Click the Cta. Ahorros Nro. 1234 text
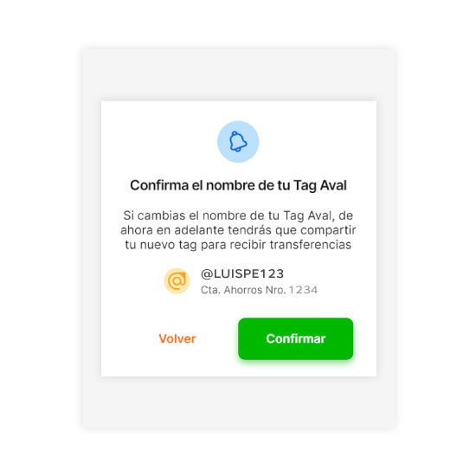The width and height of the screenshot is (476, 476). (x=259, y=290)
